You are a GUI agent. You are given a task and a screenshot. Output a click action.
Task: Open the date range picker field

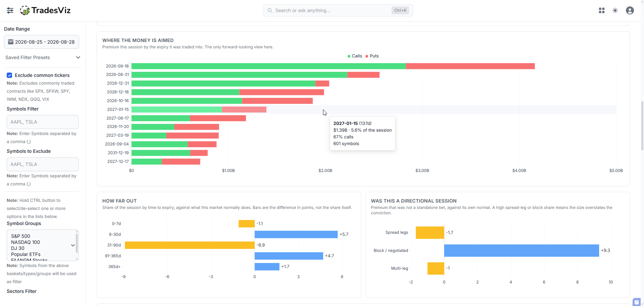pos(42,42)
